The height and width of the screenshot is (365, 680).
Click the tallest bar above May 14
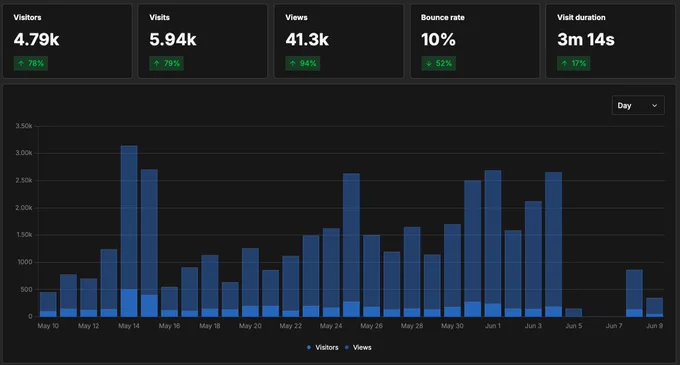click(x=129, y=231)
